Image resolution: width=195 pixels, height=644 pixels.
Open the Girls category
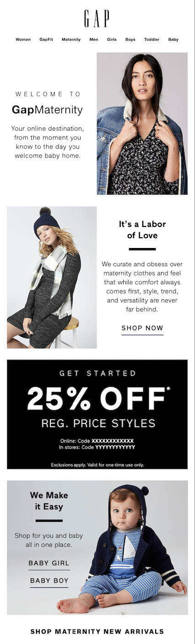112,40
